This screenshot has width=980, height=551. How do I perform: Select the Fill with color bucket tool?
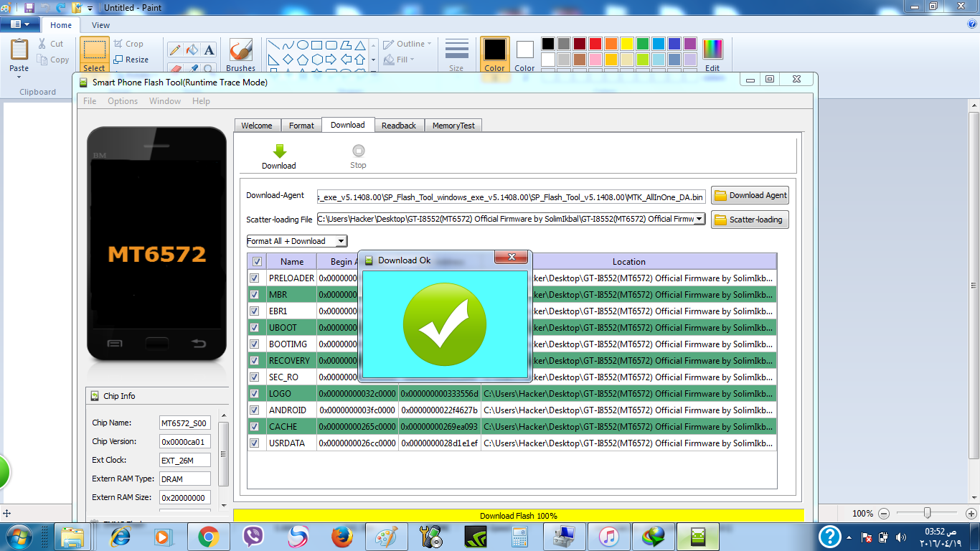click(x=192, y=50)
